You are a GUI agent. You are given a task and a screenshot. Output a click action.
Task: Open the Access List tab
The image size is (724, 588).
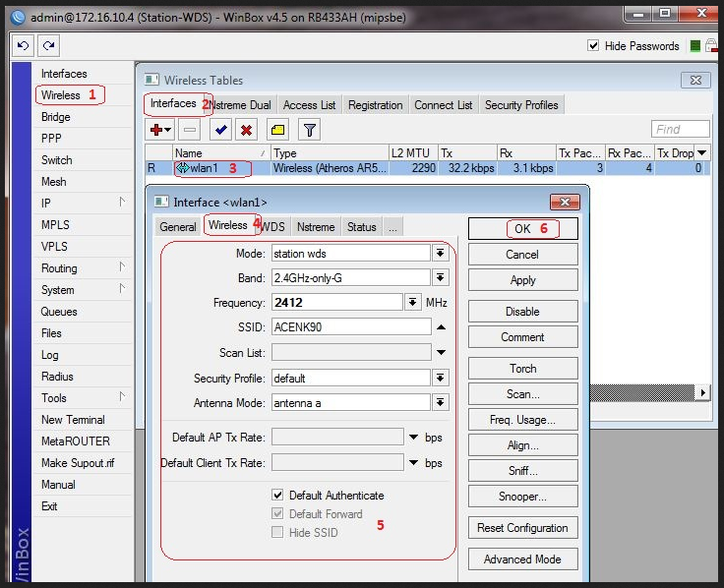pos(309,105)
